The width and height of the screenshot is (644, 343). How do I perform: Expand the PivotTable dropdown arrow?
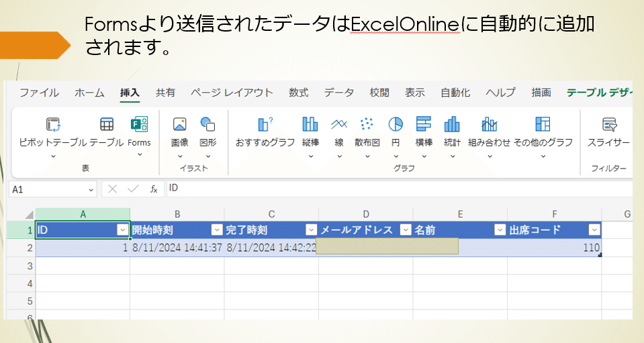pyautogui.click(x=53, y=156)
